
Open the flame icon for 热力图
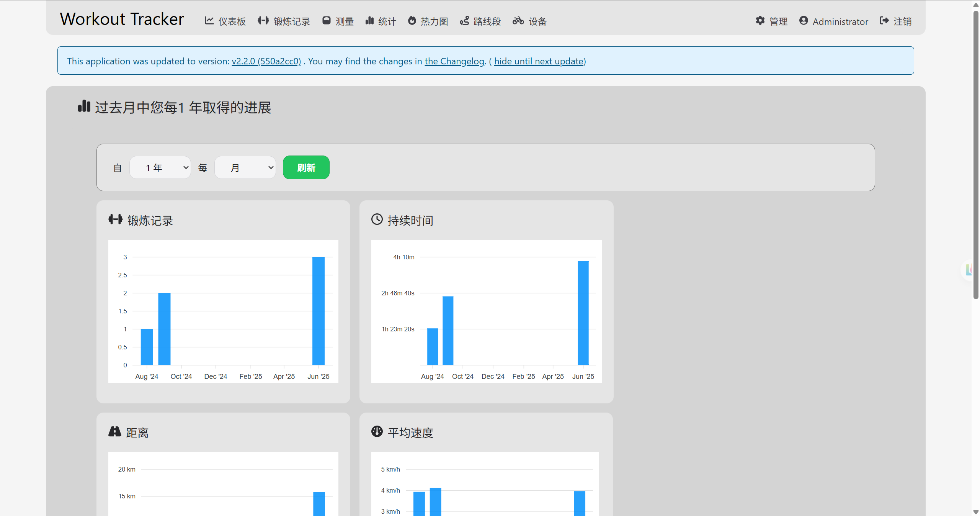pyautogui.click(x=412, y=21)
